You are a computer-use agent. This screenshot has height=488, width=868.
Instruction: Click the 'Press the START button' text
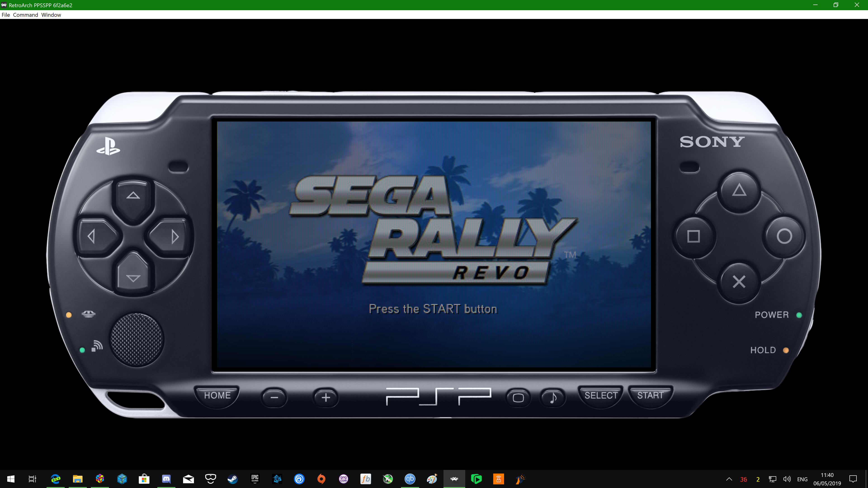coord(433,309)
